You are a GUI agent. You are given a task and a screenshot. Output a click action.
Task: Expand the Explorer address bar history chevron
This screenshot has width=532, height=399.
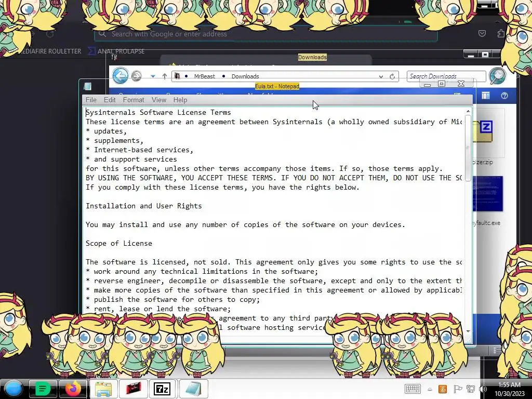(x=381, y=77)
